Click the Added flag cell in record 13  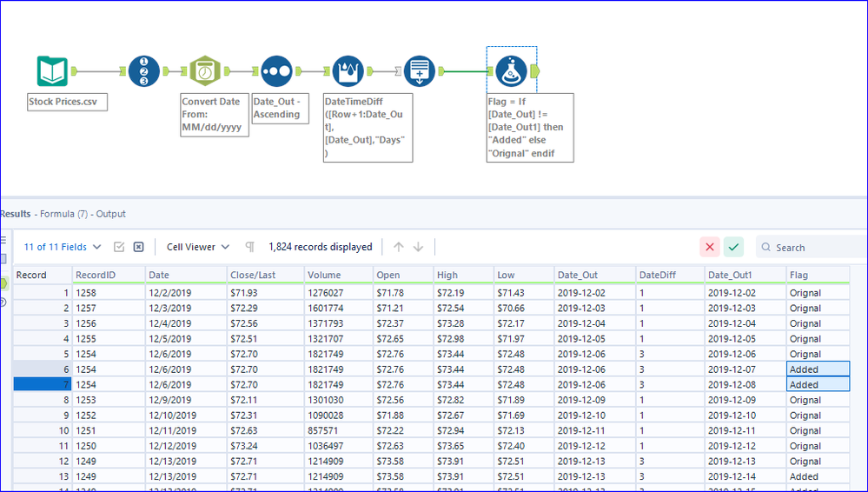(x=818, y=476)
